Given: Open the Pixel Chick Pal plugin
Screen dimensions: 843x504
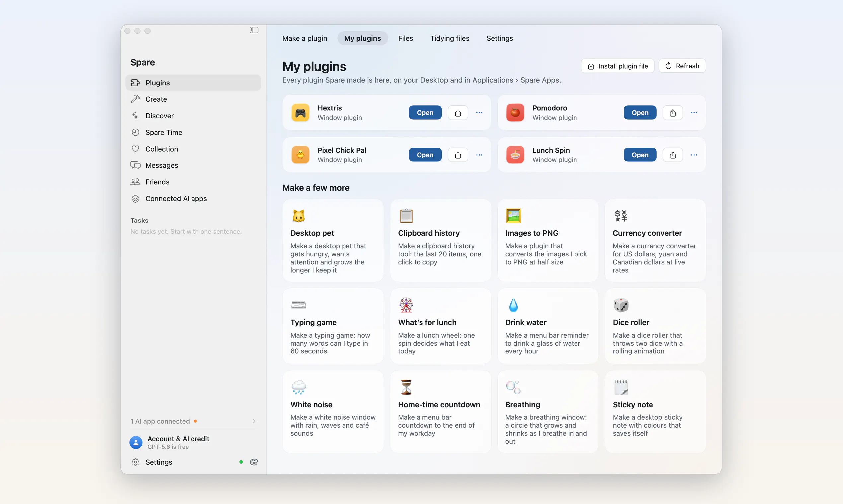Looking at the screenshot, I should coord(425,155).
